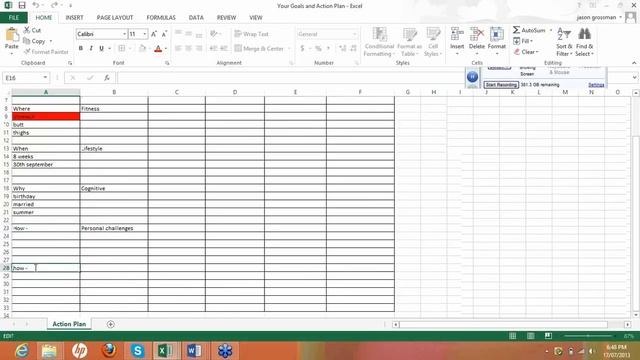This screenshot has height=360, width=640.
Task: Open the Calibri font name dropdown
Action: click(x=124, y=34)
